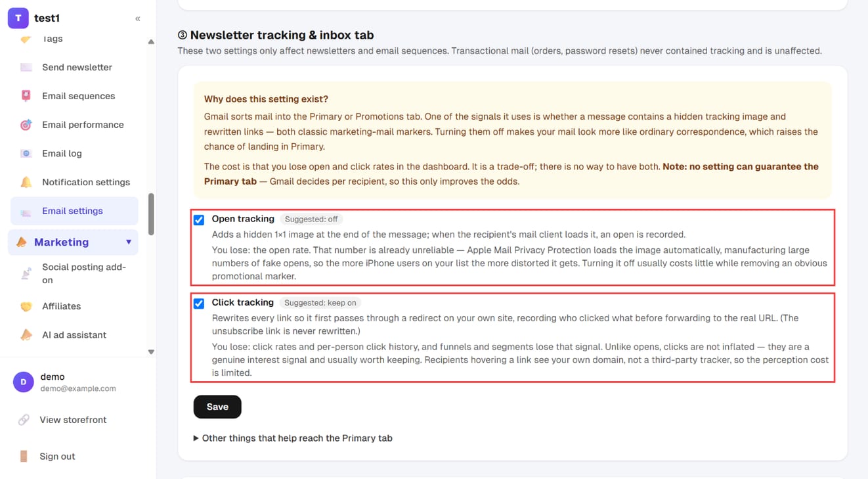Open AI ad assistant menu item
Screen dimensions: 868x479
[75, 335]
